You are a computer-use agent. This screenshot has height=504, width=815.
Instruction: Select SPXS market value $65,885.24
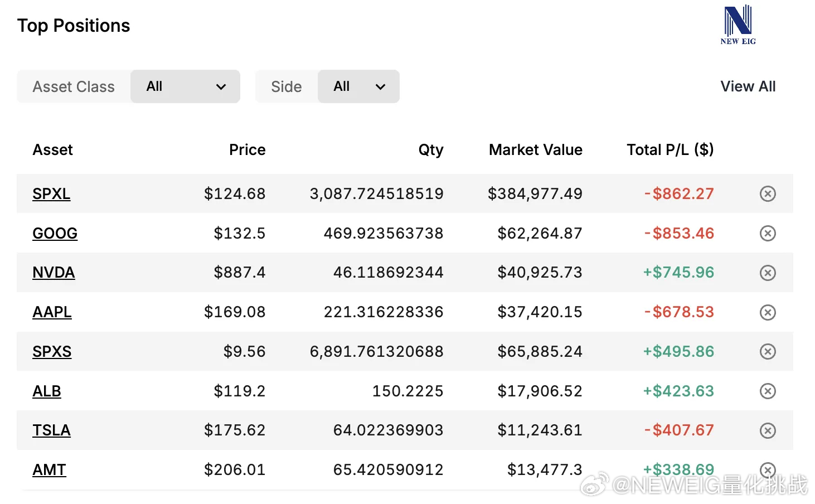[540, 351]
